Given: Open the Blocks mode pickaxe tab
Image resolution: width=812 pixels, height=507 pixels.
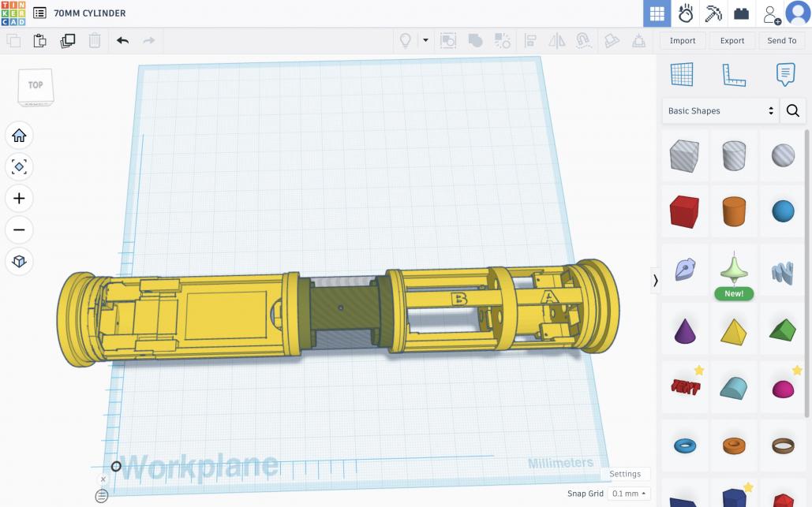Looking at the screenshot, I should tap(713, 13).
